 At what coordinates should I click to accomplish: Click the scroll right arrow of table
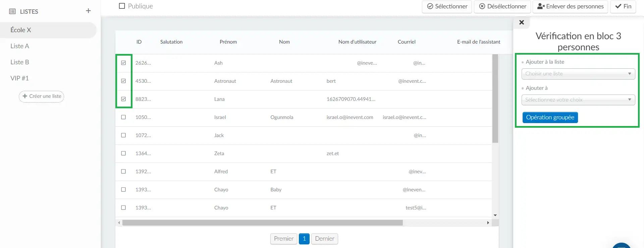point(488,223)
